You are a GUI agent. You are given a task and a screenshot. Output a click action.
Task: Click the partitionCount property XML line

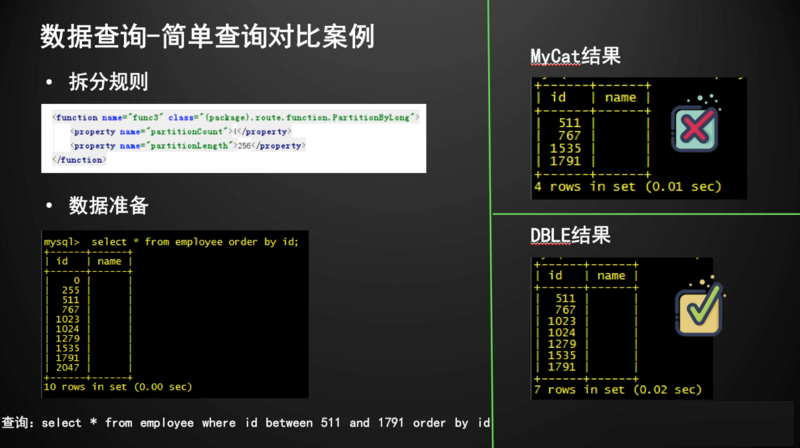[x=181, y=132]
